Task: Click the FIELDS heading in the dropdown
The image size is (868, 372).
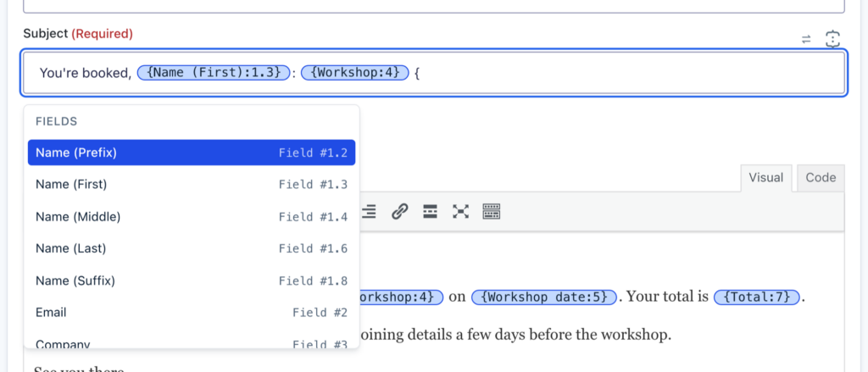Action: (x=56, y=121)
